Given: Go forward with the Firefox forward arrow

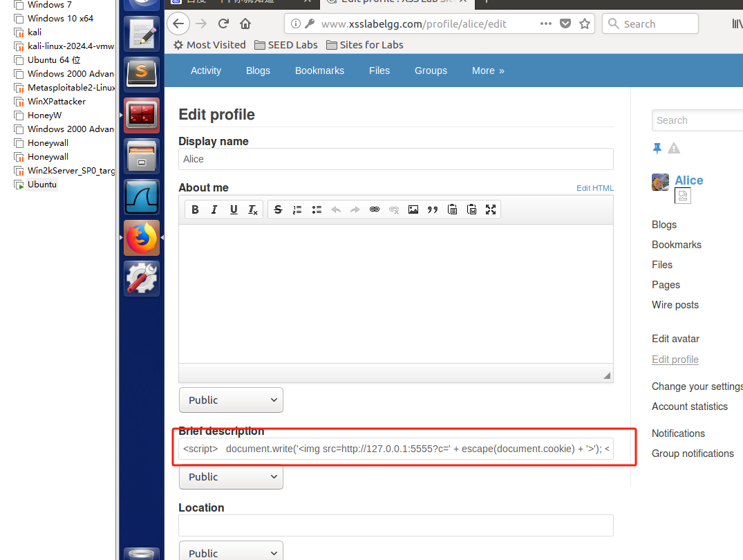Looking at the screenshot, I should click(x=201, y=24).
